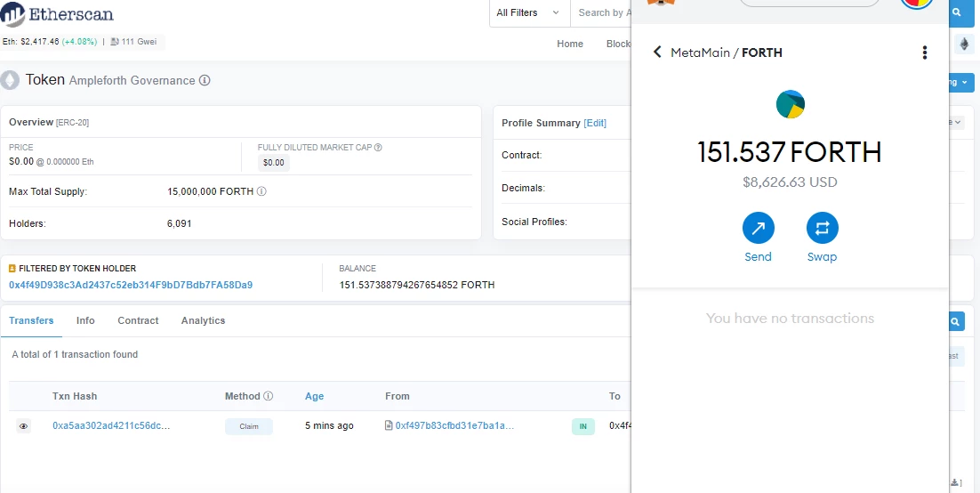Open the token holder address link

click(131, 286)
